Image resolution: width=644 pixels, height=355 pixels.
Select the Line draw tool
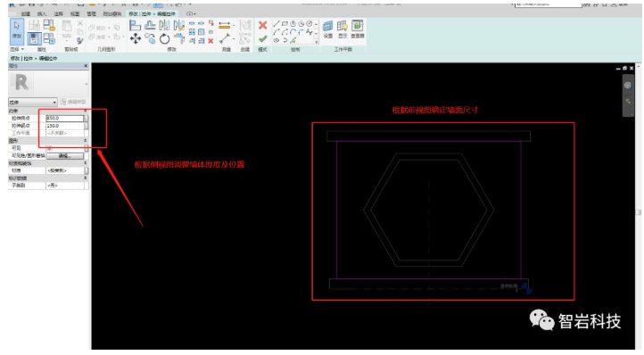(277, 24)
